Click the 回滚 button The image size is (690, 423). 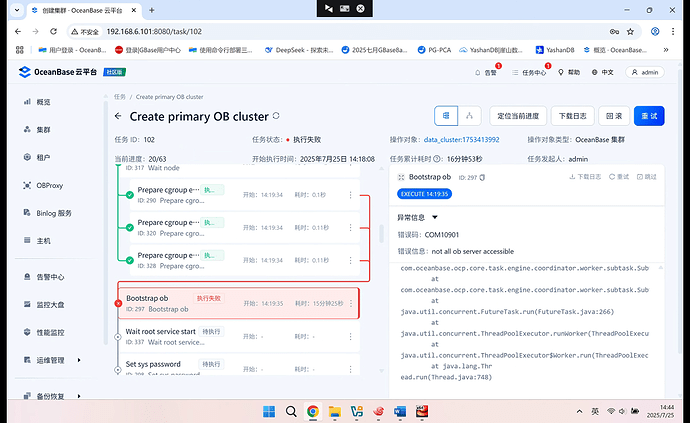(614, 116)
